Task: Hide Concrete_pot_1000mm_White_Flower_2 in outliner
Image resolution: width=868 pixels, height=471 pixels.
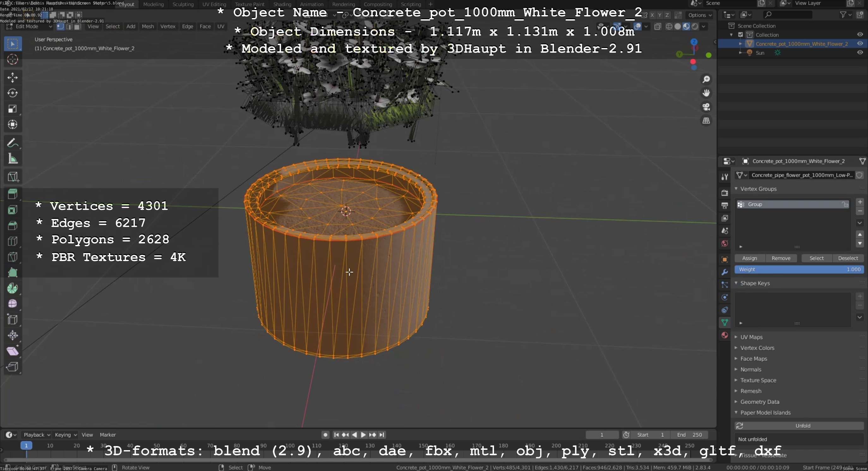Action: (x=859, y=44)
